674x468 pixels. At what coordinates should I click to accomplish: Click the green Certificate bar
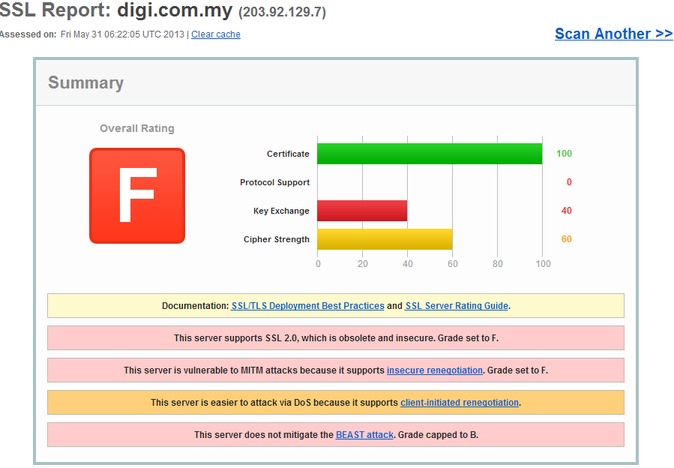429,153
